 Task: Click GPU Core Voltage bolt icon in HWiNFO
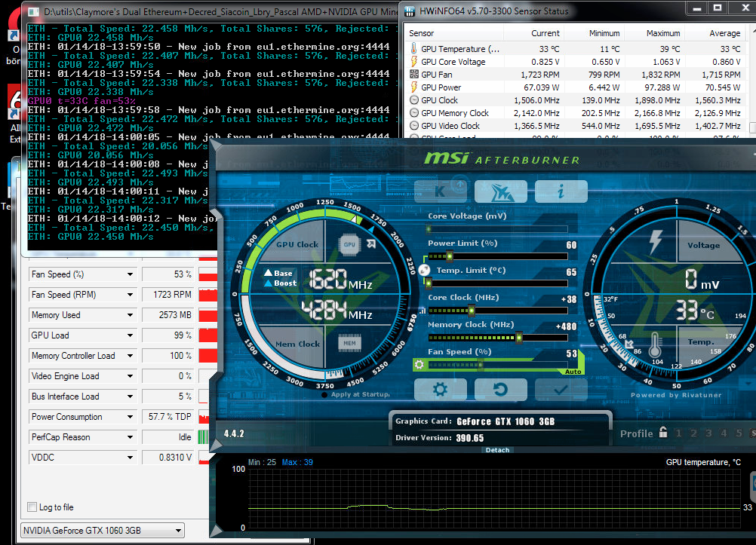[x=413, y=61]
